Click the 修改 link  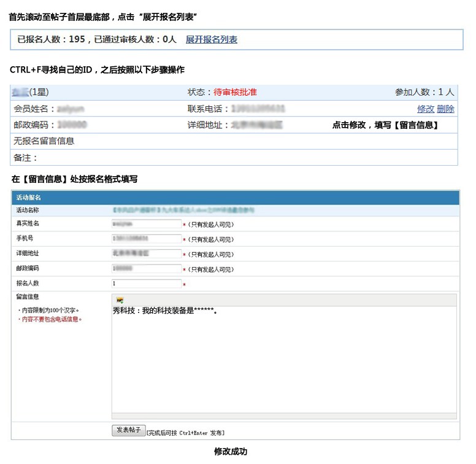tap(425, 109)
